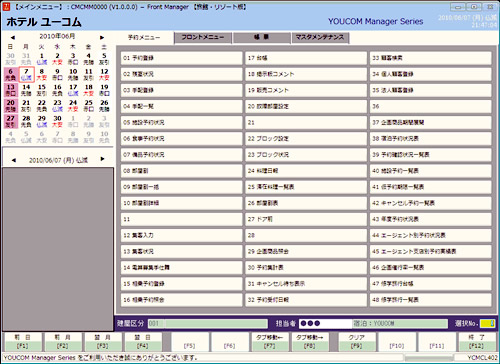Open menu item 13 集客状況
500x364 pixels.
click(x=181, y=251)
